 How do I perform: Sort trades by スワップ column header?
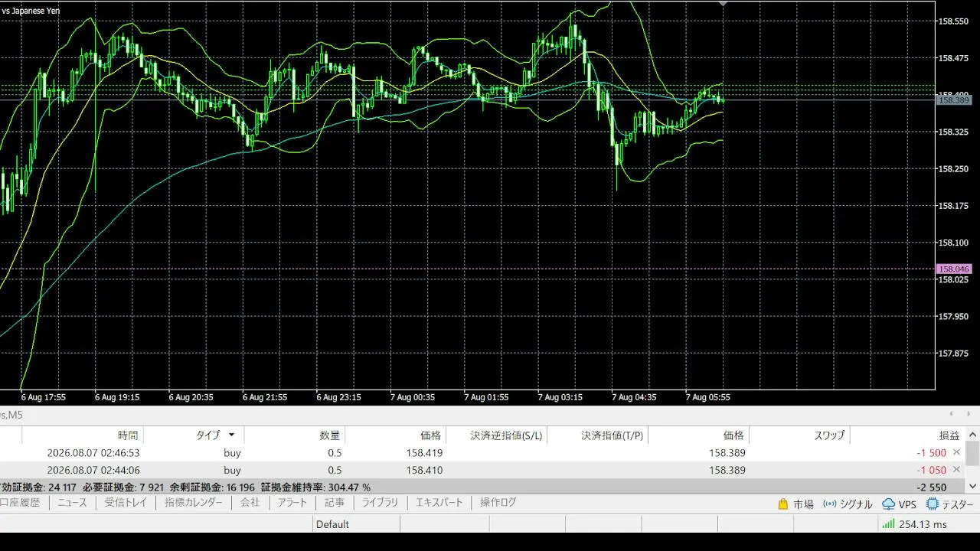[830, 435]
